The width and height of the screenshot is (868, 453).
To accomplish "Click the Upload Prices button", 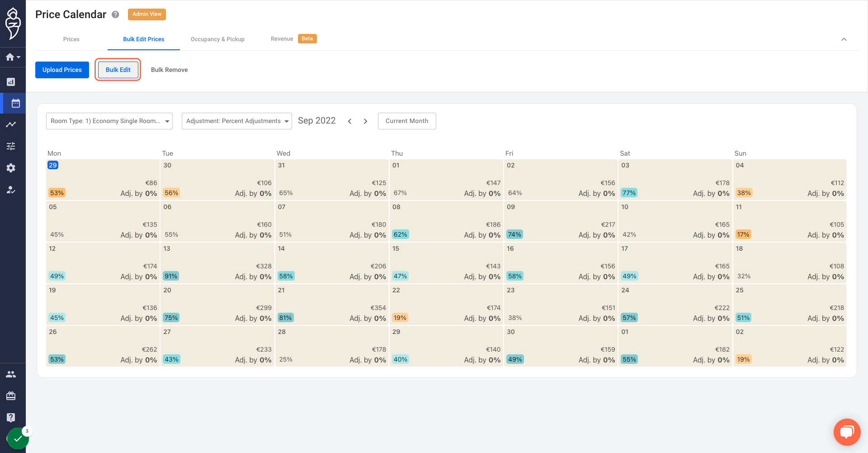I will [x=62, y=70].
